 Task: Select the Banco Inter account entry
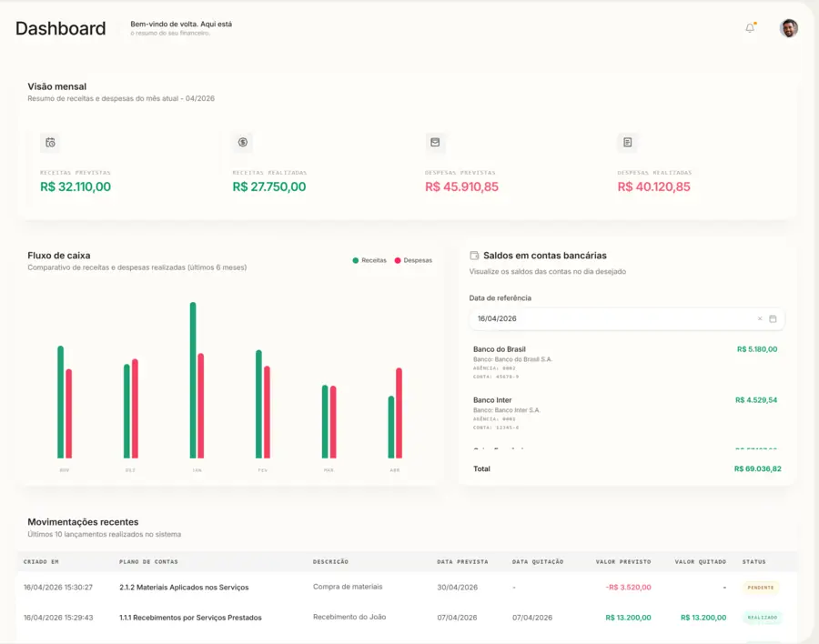(x=625, y=413)
